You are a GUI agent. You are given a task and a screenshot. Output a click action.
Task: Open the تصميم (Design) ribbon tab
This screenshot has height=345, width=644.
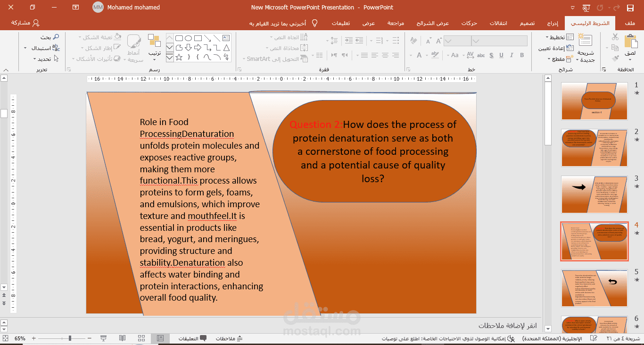click(x=527, y=23)
